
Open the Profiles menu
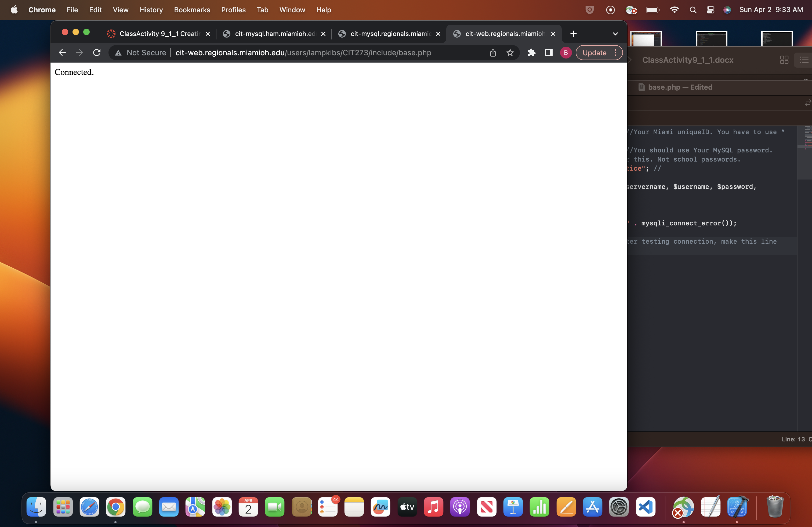[233, 10]
